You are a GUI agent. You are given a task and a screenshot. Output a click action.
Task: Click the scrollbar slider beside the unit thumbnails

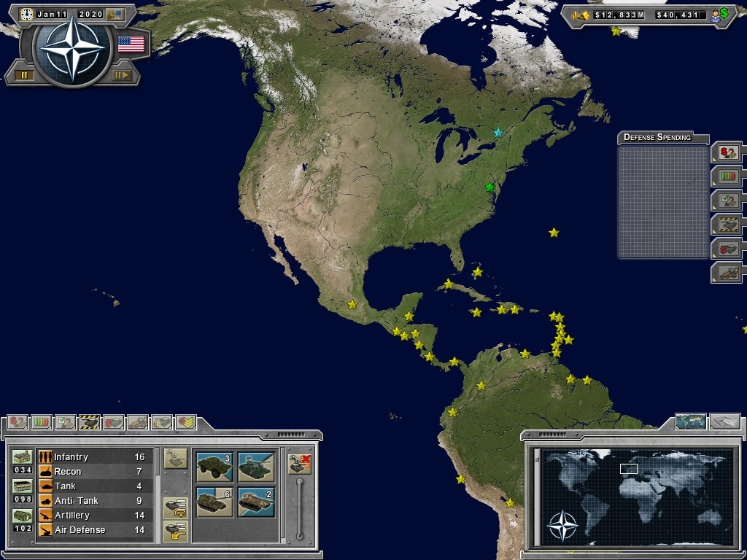click(x=300, y=507)
